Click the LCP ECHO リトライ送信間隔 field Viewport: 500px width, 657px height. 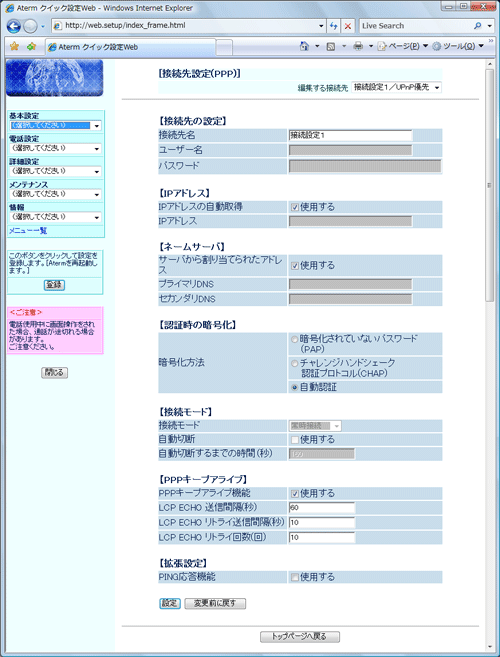(322, 522)
